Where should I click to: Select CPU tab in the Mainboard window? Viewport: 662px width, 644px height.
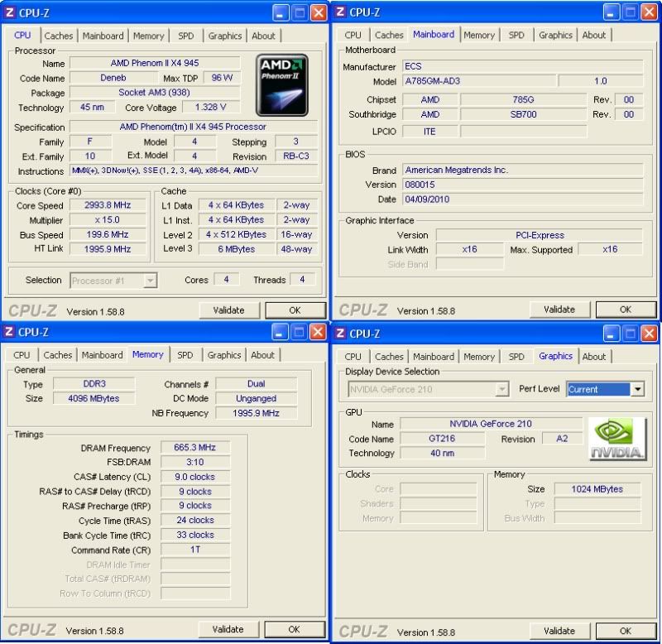353,35
